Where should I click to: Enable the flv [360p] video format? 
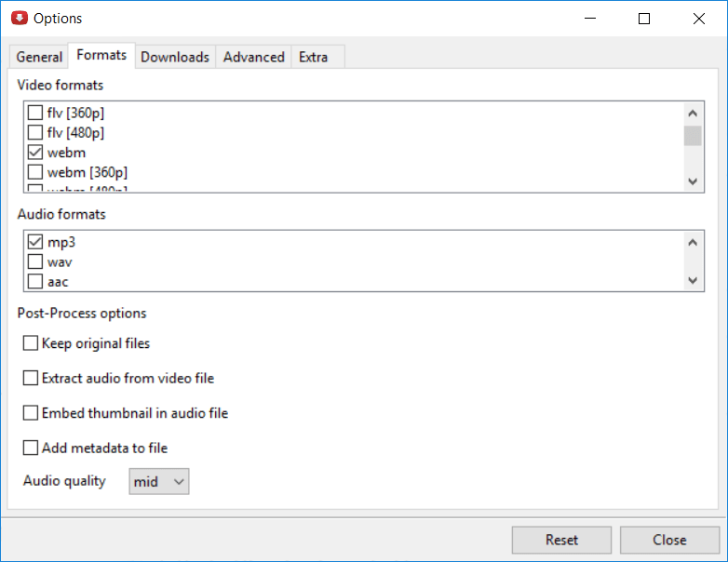[x=35, y=113]
